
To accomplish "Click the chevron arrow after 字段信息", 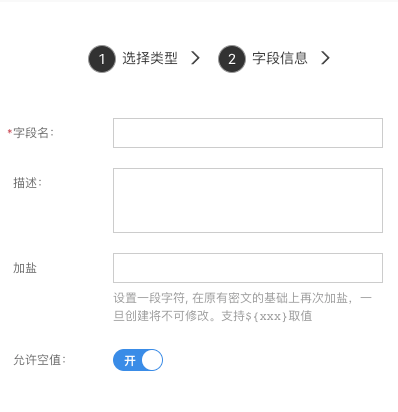I will (326, 58).
